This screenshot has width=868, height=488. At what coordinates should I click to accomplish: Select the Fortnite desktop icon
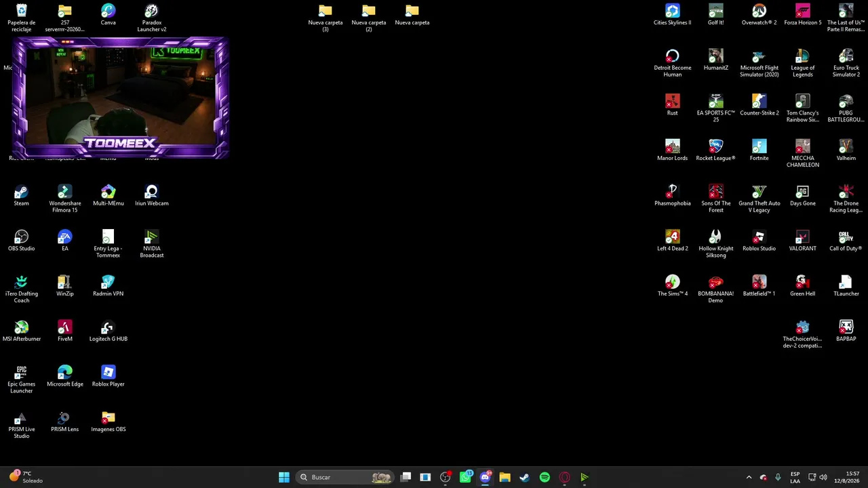[x=759, y=150]
